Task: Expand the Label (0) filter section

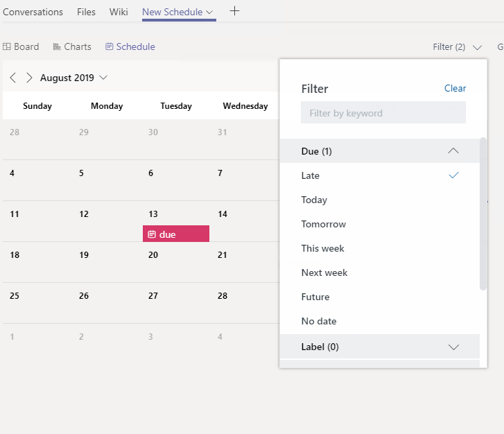Action: 380,347
